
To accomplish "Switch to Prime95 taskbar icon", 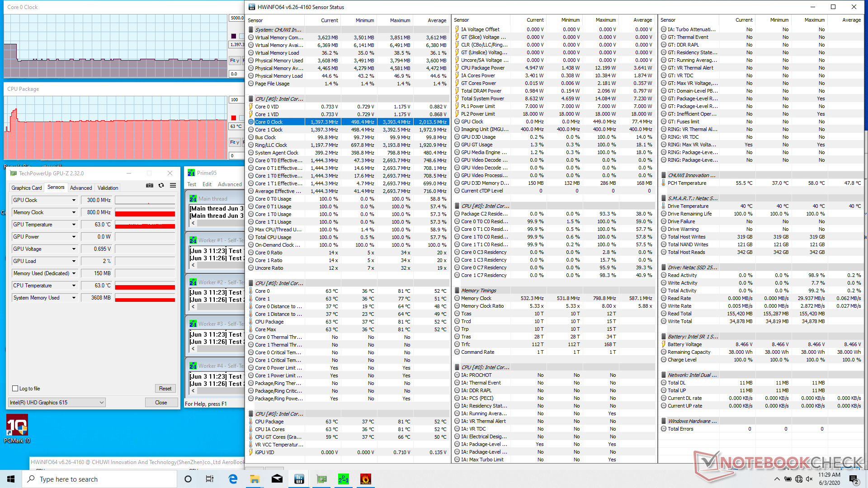I will click(x=344, y=479).
